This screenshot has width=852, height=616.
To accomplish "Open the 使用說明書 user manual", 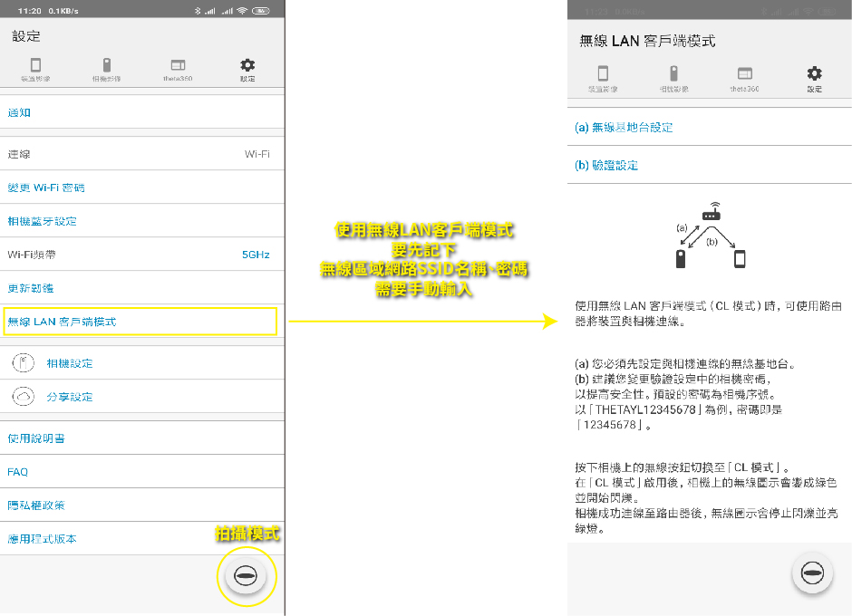I will (36, 438).
